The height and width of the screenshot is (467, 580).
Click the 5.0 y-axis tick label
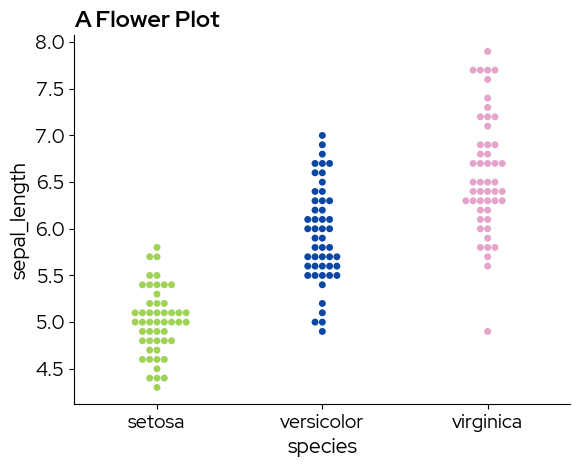click(51, 322)
